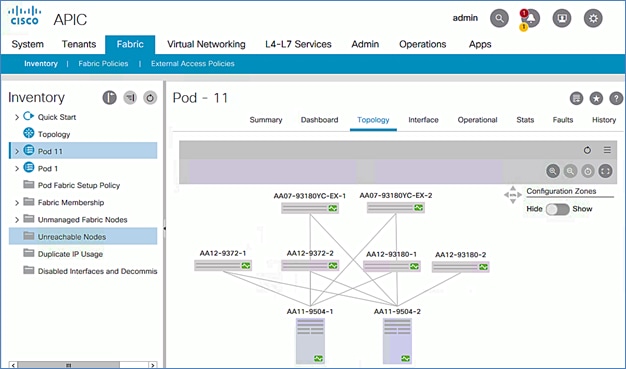Switch to the Operational tab

pyautogui.click(x=477, y=120)
